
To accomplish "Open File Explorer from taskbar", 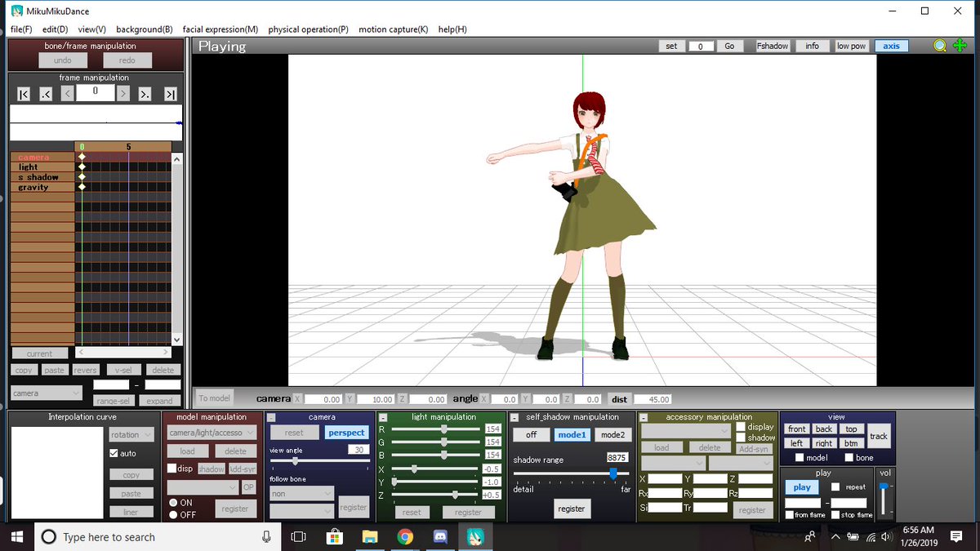I will click(369, 536).
